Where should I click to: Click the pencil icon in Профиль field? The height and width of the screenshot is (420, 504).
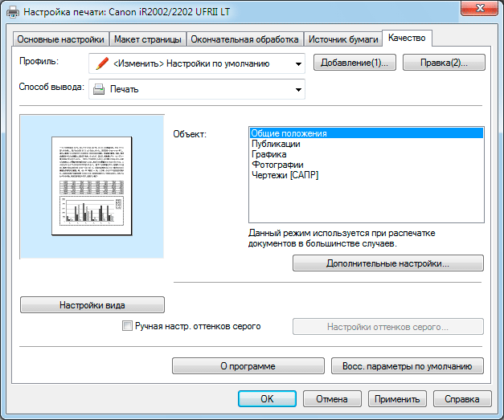pos(102,63)
